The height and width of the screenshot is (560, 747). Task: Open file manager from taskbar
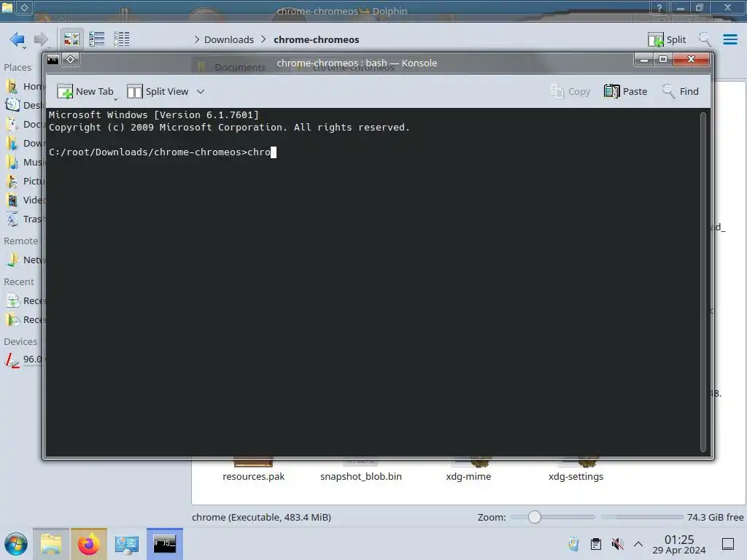coord(51,544)
